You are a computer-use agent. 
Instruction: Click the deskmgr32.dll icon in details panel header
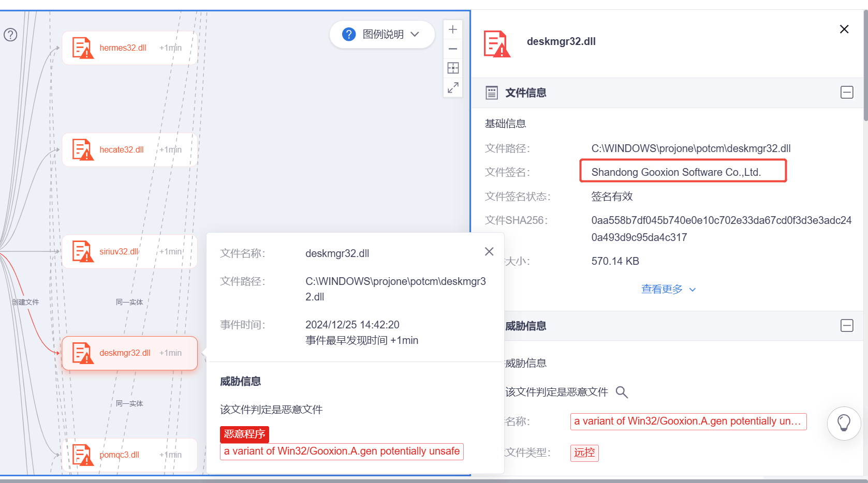pos(496,43)
